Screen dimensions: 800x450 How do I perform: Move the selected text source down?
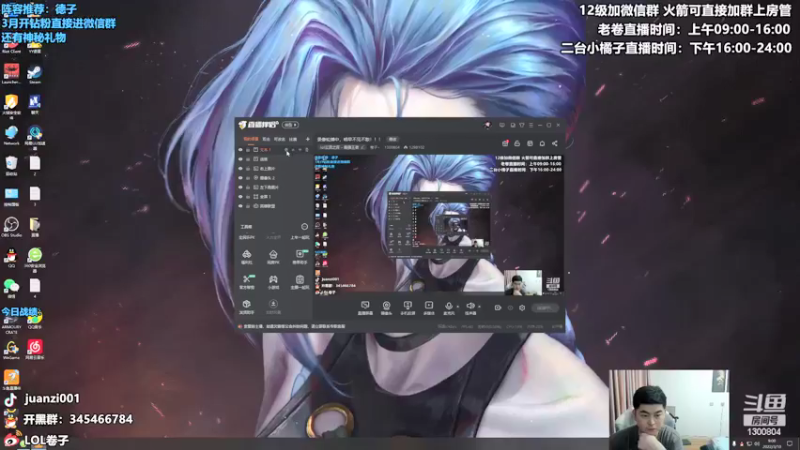click(300, 150)
